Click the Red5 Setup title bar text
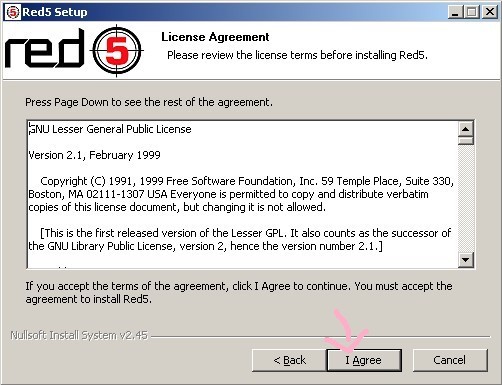Screen dimensions: 502x385 55,12
